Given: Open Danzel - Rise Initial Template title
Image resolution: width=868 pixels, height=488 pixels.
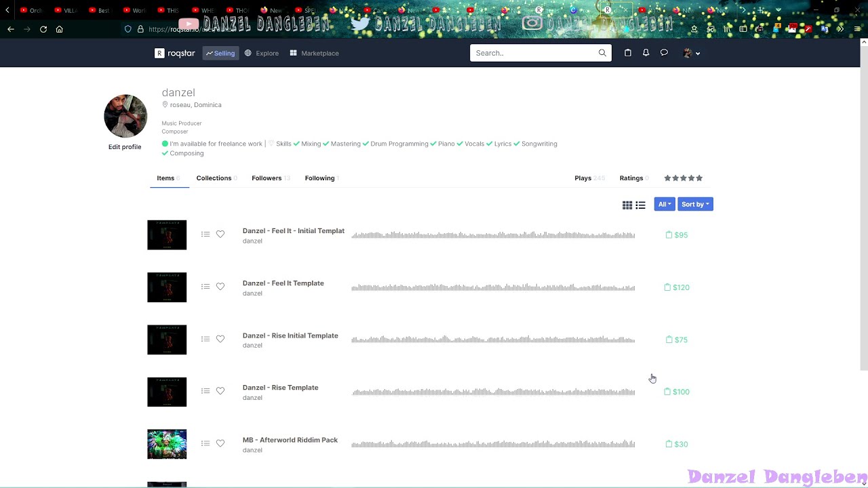Looking at the screenshot, I should pos(290,335).
